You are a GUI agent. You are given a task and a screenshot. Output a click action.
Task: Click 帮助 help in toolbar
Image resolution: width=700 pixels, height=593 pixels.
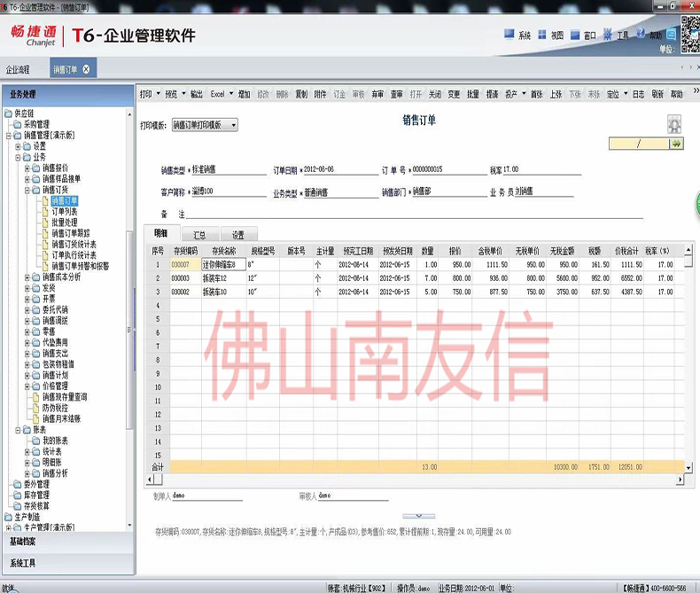tap(677, 94)
